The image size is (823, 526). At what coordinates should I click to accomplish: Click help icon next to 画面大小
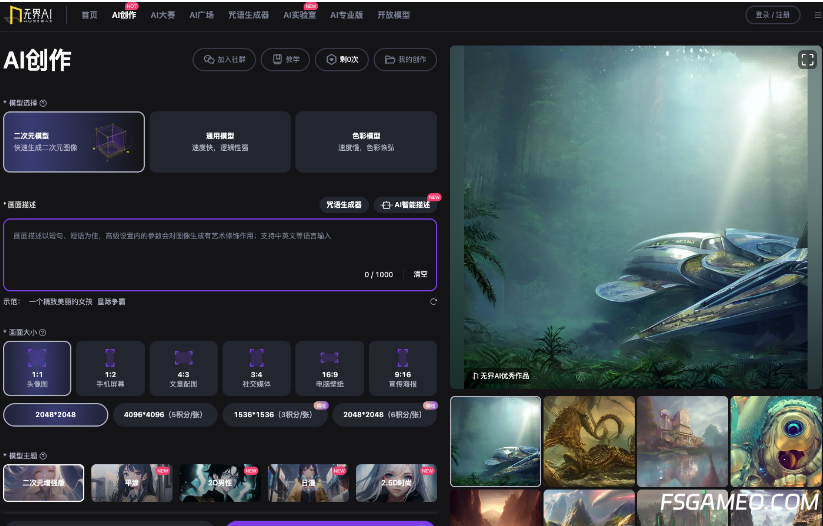click(43, 332)
